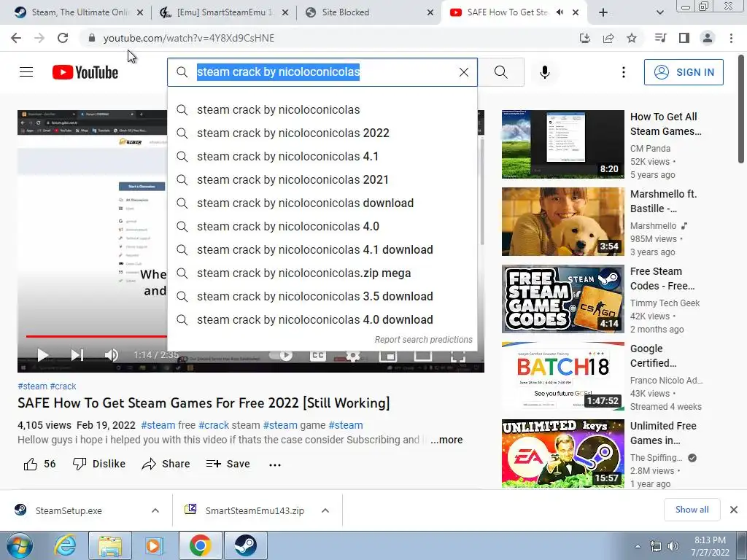Show hidden system tray icons
Image resolution: width=747 pixels, height=560 pixels.
point(638,546)
